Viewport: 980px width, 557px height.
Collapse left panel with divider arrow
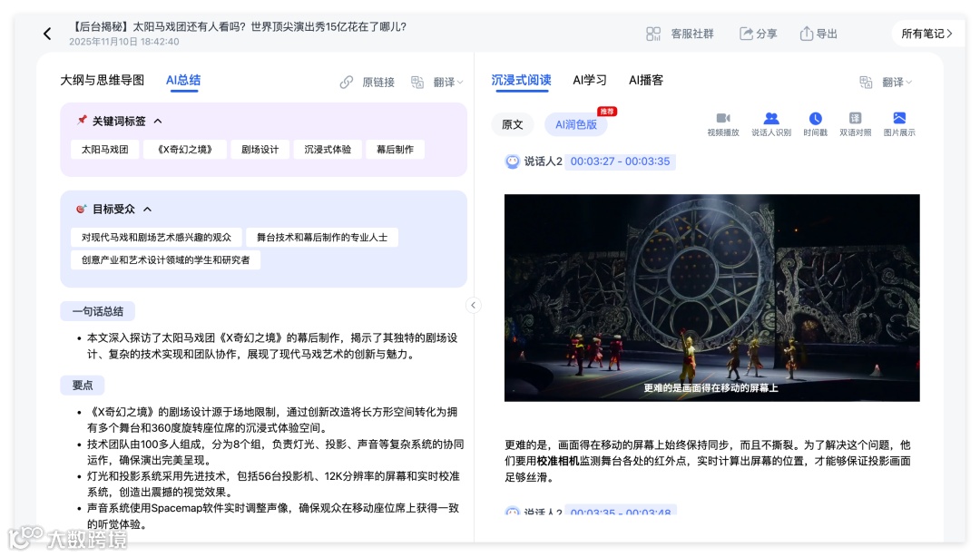(473, 305)
